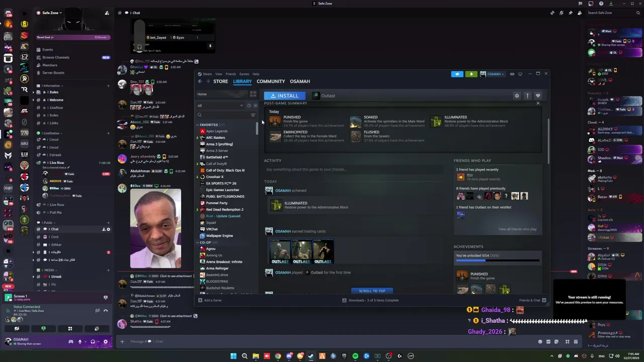Select 'Red Dead Redemption 2' in library

[x=224, y=210]
